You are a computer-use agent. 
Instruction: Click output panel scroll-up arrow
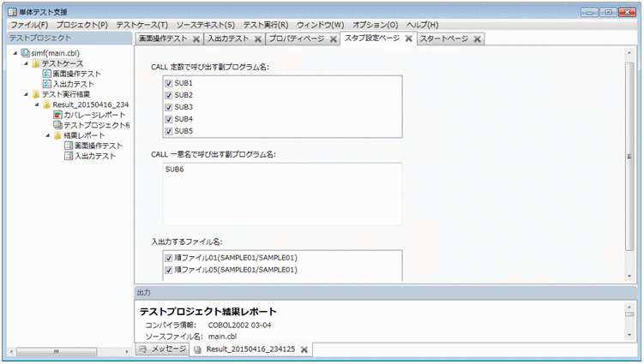629,307
